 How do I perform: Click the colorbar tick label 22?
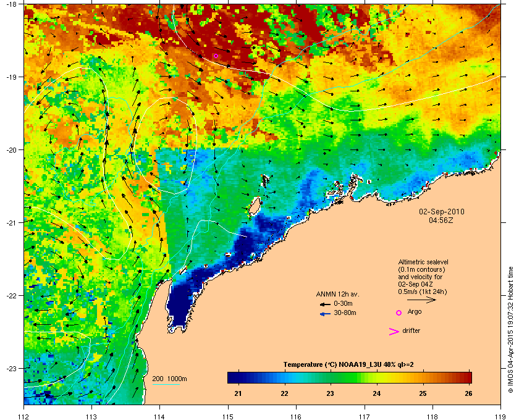[x=284, y=393]
